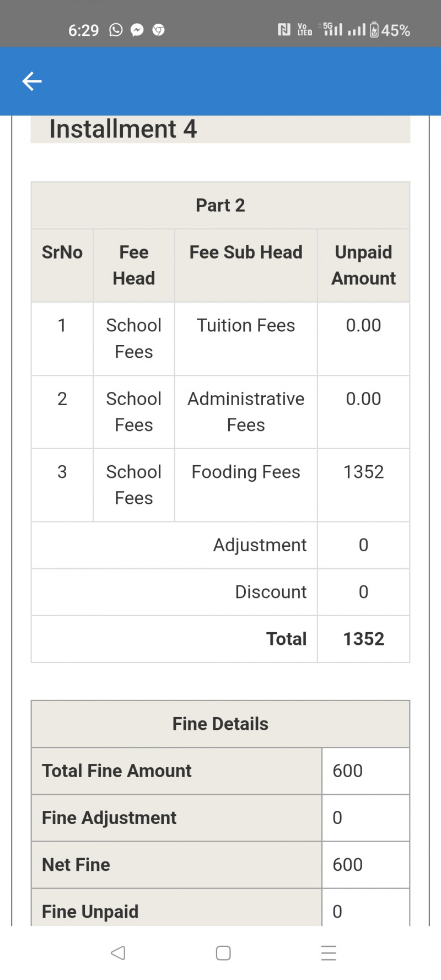Tap the Tuition Fees row
The image size is (441, 980).
246,326
